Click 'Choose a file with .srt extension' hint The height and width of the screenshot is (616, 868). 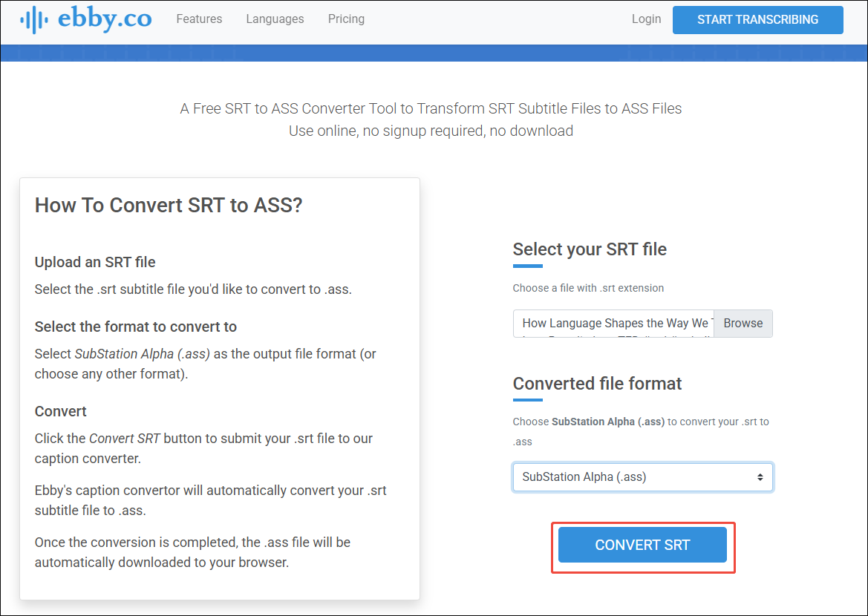point(588,288)
